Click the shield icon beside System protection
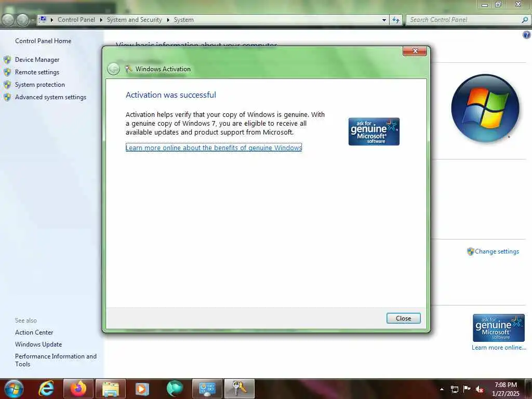 coord(7,85)
